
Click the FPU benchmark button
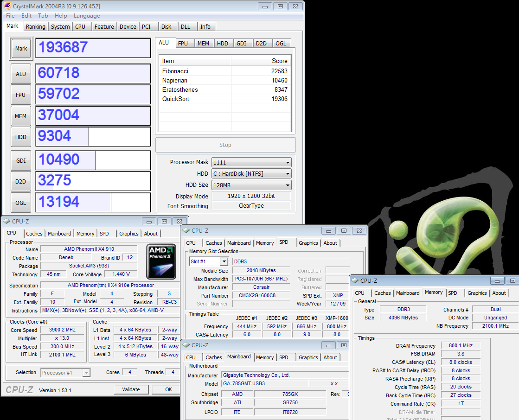(21, 95)
